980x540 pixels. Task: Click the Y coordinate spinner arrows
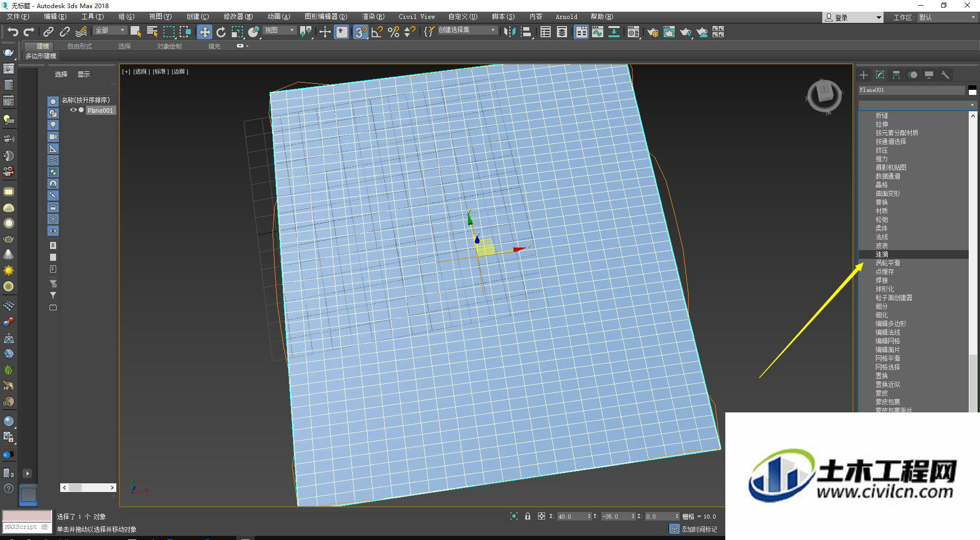[633, 517]
